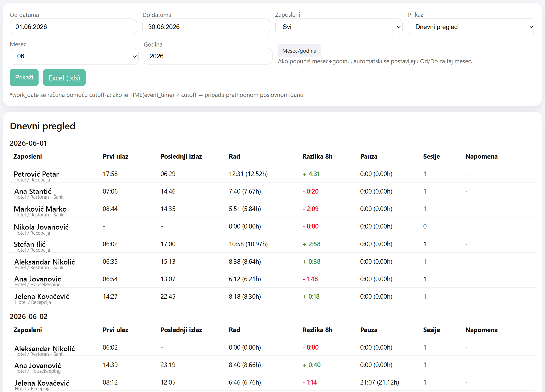The width and height of the screenshot is (545, 392).
Task: Click into the Godina field 2026
Action: tap(208, 56)
